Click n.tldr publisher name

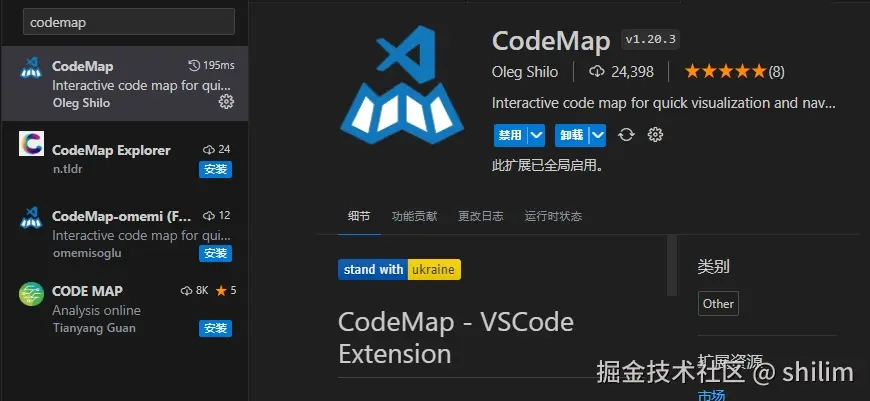68,169
